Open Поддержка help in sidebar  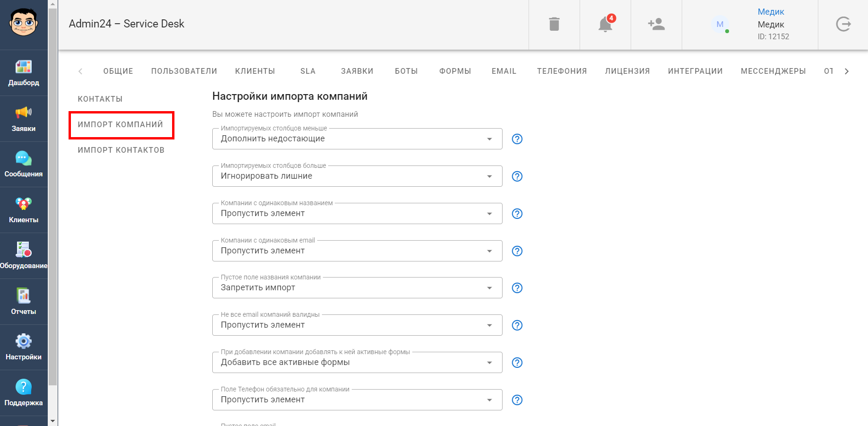tap(24, 393)
